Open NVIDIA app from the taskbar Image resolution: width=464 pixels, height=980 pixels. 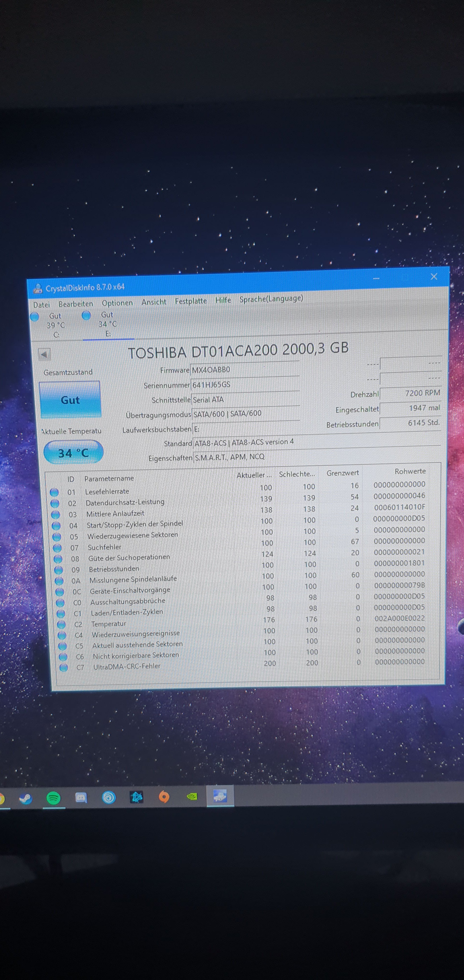(x=192, y=796)
